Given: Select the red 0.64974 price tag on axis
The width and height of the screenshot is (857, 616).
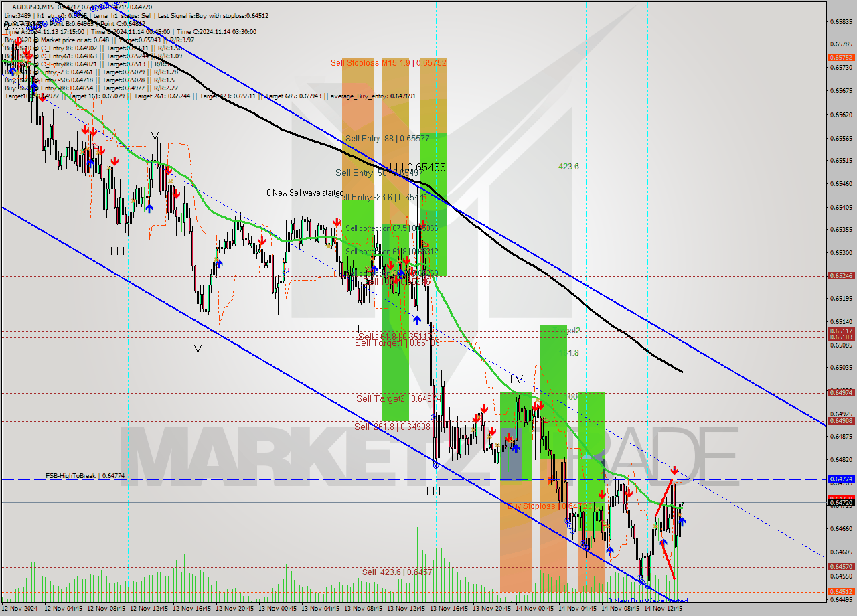Looking at the screenshot, I should click(841, 392).
